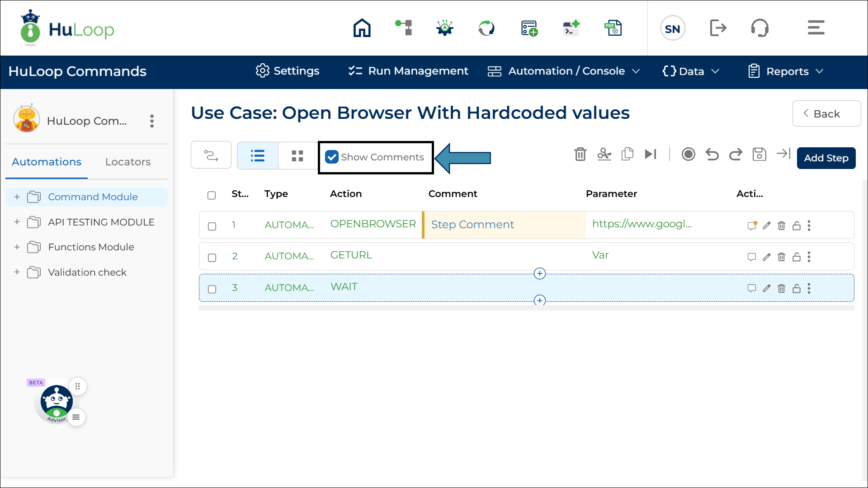Image resolution: width=868 pixels, height=488 pixels.
Task: Open comment on step 1 OPENBROWSER
Action: coord(752,225)
